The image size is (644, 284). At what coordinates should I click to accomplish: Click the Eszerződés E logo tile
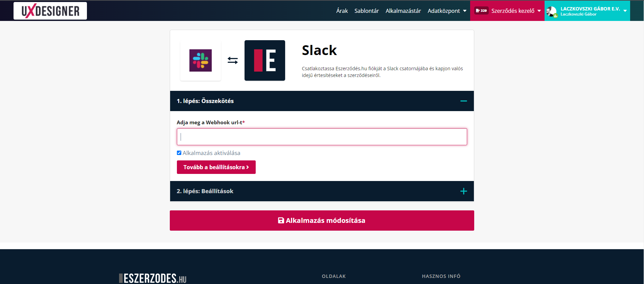pyautogui.click(x=264, y=60)
